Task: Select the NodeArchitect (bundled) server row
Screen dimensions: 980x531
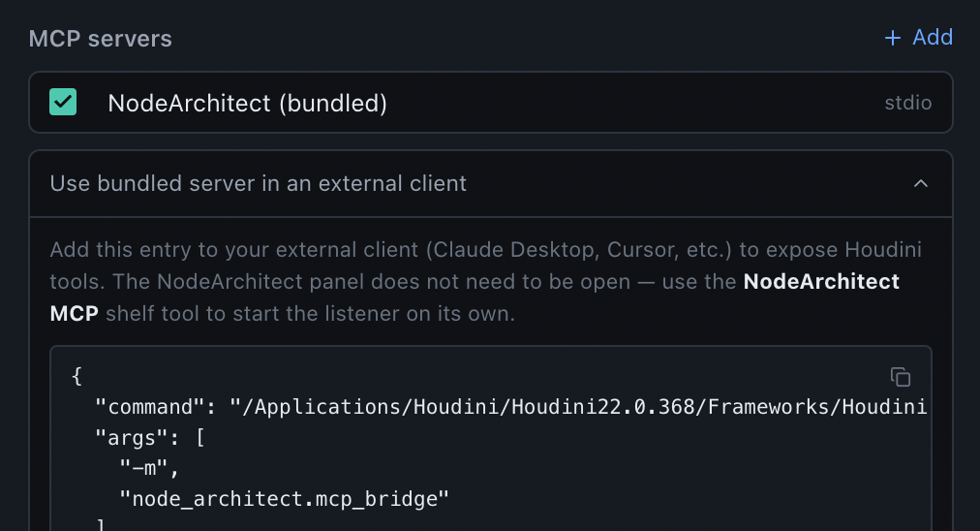Action: click(x=491, y=102)
